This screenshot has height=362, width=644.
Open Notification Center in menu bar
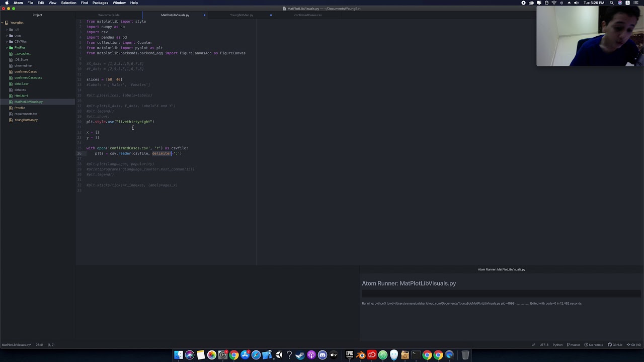635,3
